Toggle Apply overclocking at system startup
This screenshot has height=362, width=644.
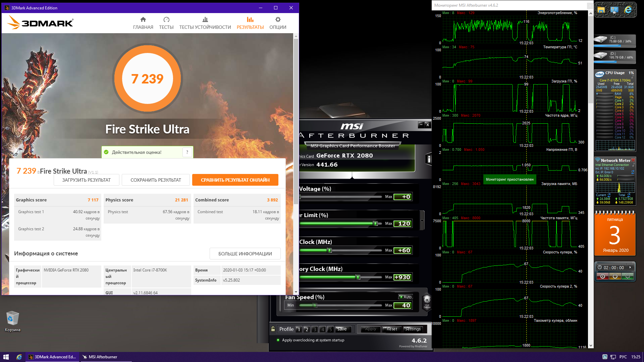(x=278, y=340)
